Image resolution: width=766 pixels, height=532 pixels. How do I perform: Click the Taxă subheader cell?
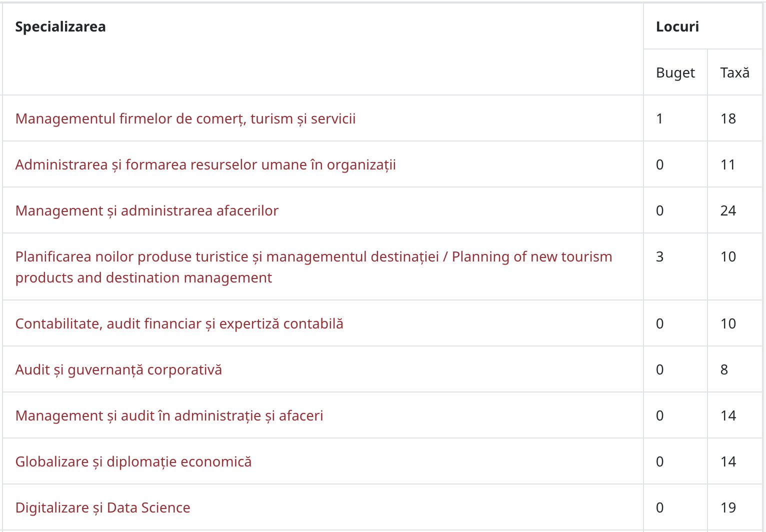coord(735,72)
